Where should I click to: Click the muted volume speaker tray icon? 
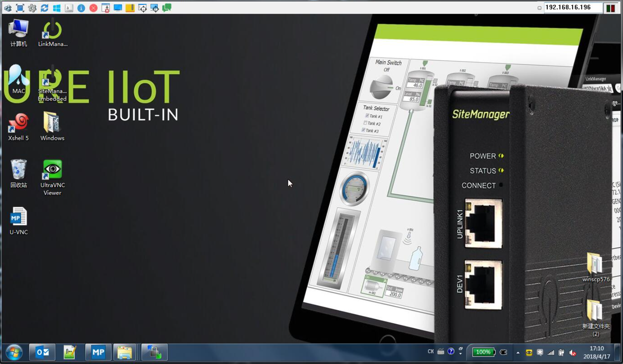click(572, 352)
